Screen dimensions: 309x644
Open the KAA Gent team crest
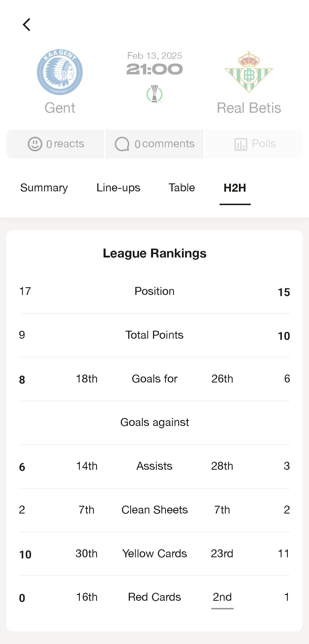pos(60,72)
